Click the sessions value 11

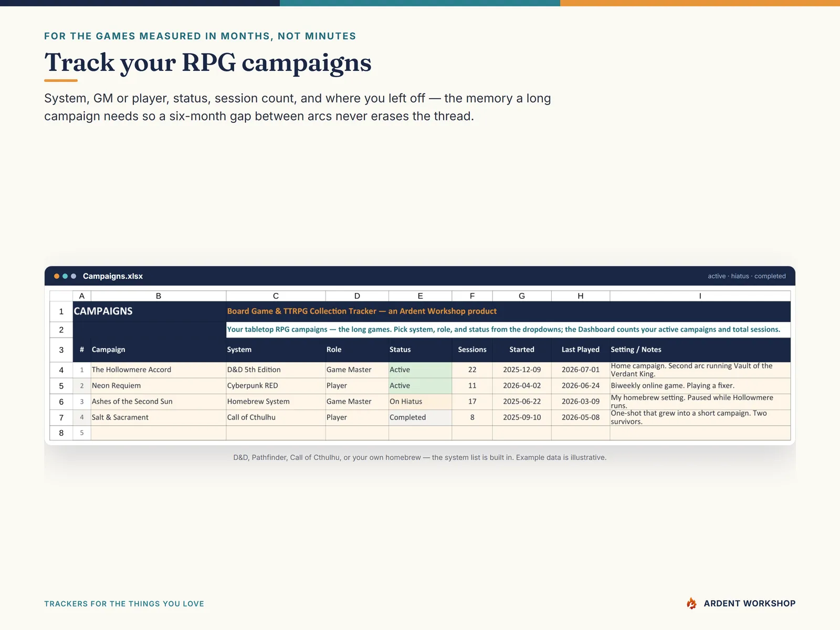tap(472, 386)
